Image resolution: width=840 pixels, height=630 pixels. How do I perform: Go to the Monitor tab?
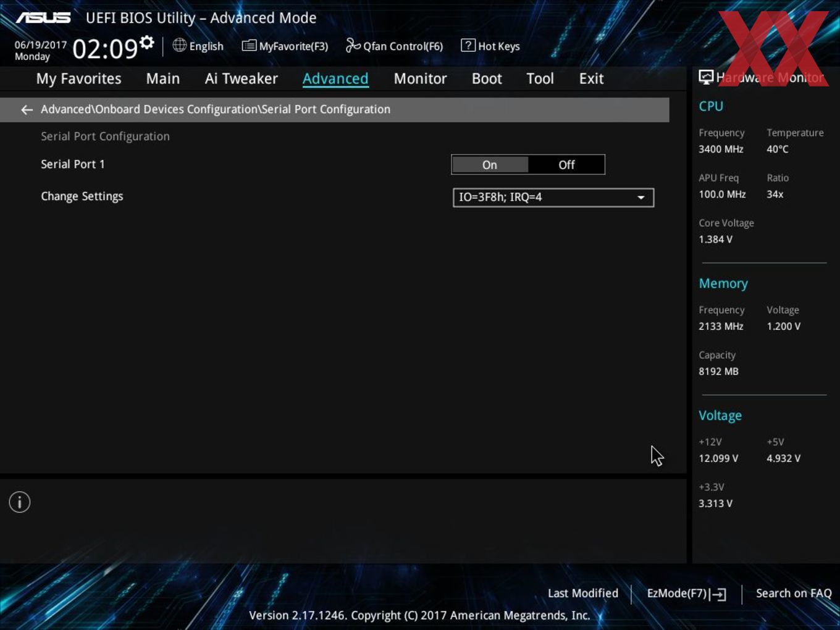pyautogui.click(x=420, y=78)
